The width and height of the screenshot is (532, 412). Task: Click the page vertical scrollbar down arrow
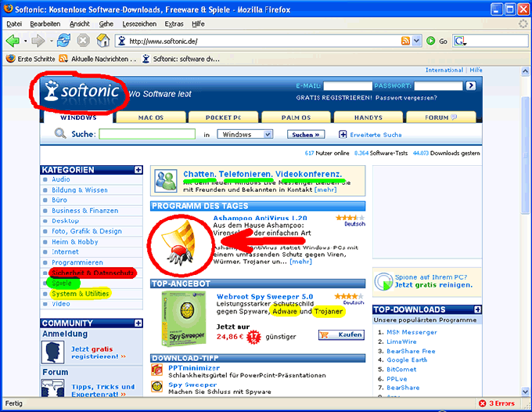click(x=525, y=392)
